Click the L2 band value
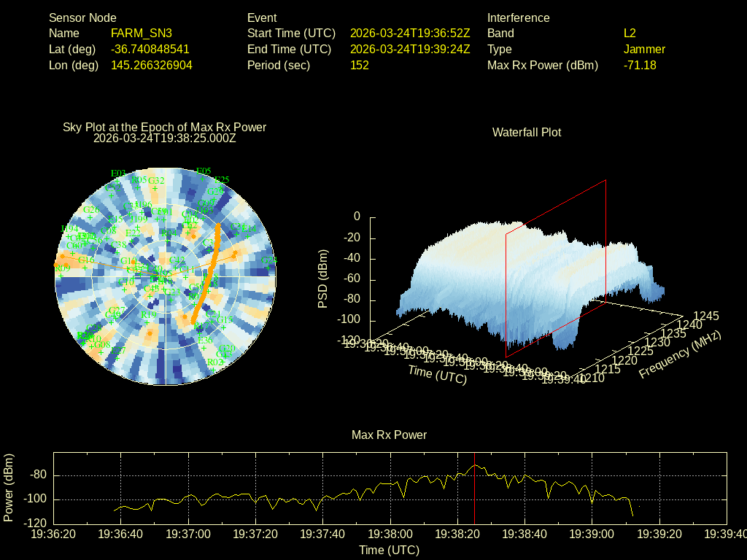 630,34
